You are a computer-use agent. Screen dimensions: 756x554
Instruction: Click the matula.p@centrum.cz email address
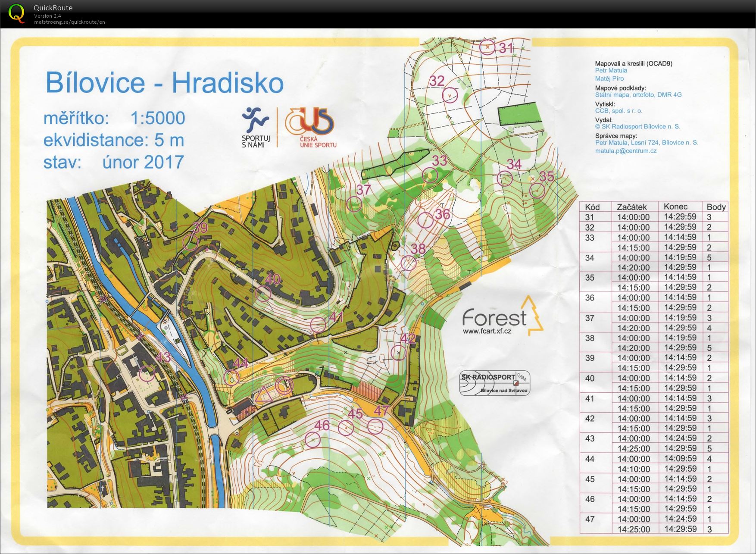[626, 151]
